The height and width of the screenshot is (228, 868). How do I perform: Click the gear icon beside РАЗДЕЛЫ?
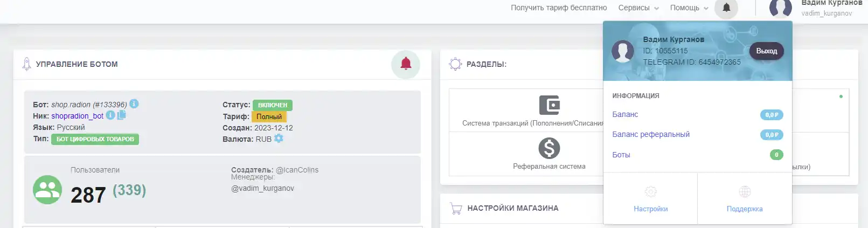click(455, 64)
